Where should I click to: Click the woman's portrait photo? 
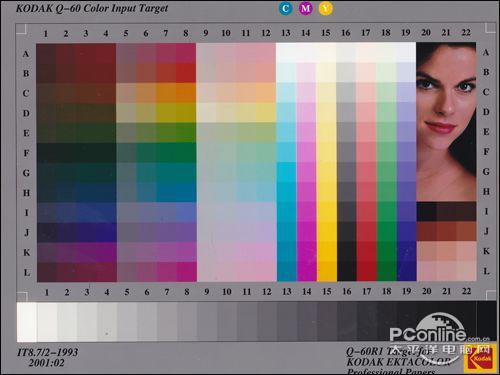click(x=446, y=122)
